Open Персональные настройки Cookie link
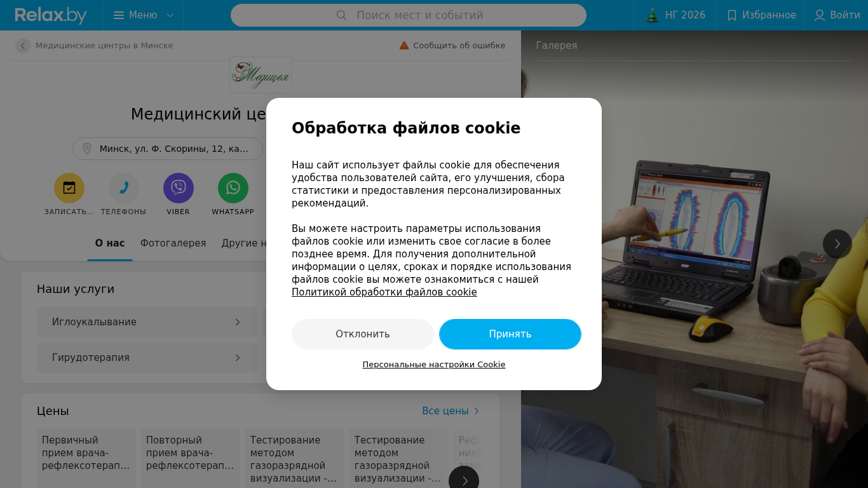Viewport: 868px width, 488px height. (x=434, y=365)
